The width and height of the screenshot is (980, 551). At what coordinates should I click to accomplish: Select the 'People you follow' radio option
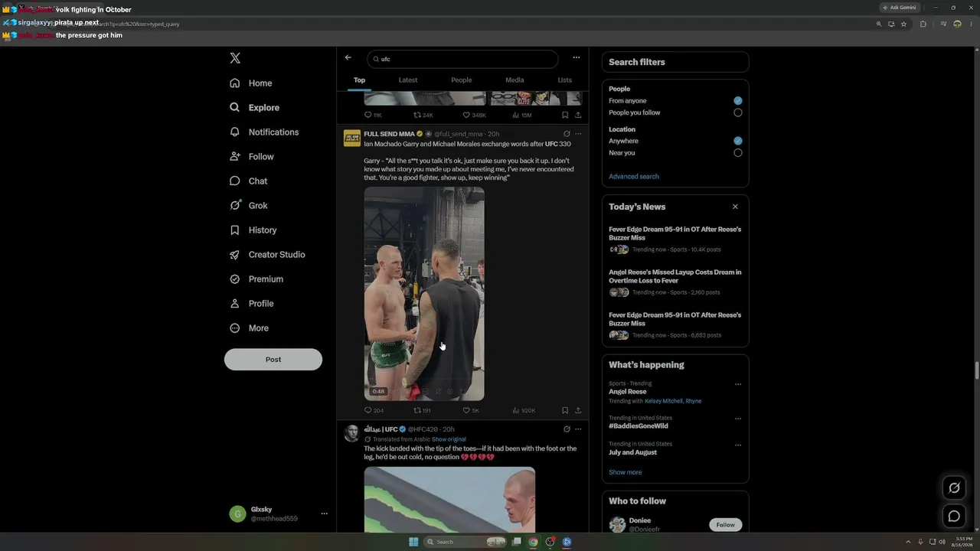click(738, 112)
